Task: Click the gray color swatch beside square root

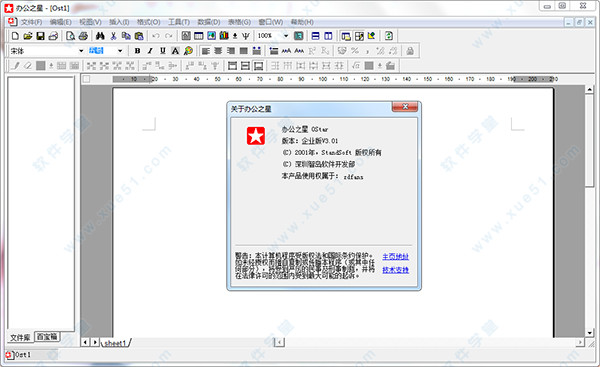Action: [369, 65]
